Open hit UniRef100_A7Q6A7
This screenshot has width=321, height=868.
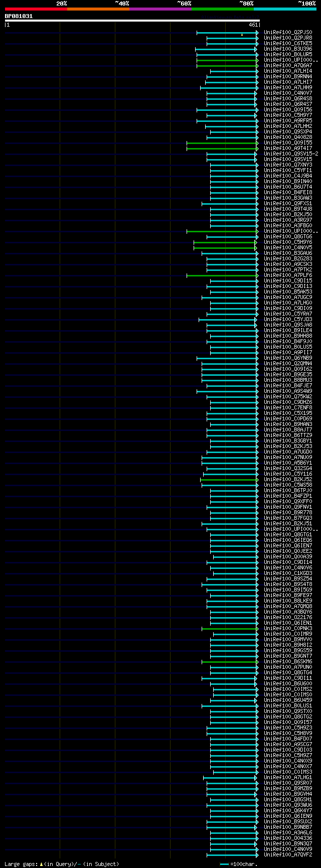tap(288, 65)
